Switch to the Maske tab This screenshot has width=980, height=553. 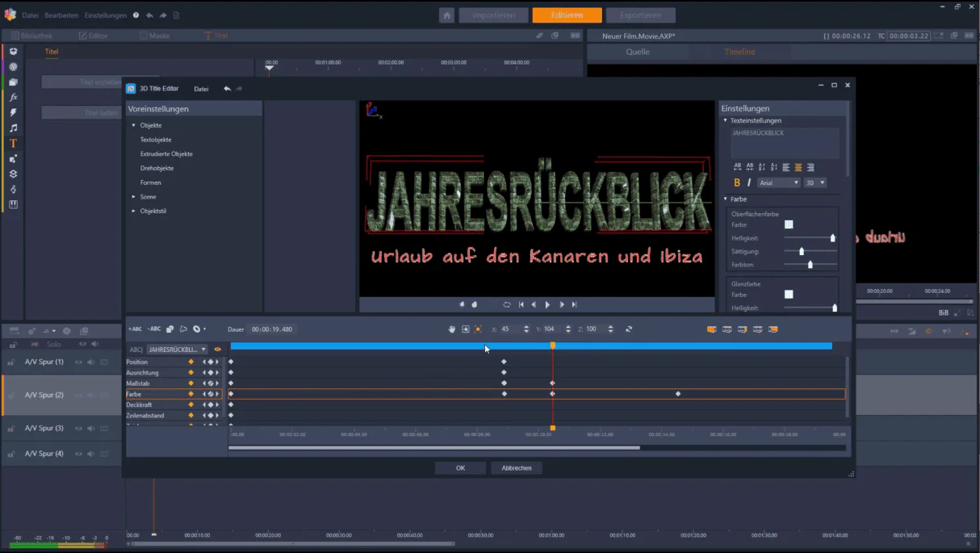coord(155,36)
